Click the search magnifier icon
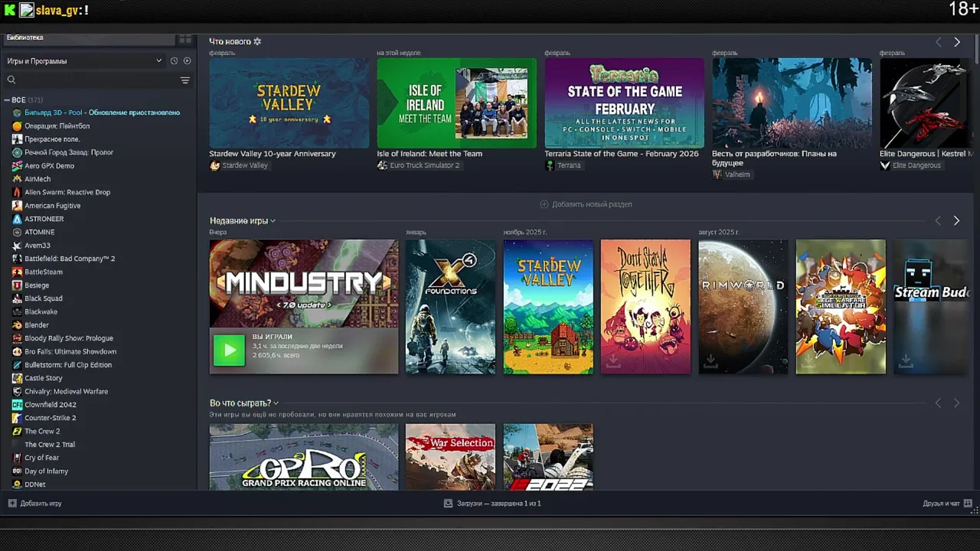The height and width of the screenshot is (551, 980). (11, 80)
